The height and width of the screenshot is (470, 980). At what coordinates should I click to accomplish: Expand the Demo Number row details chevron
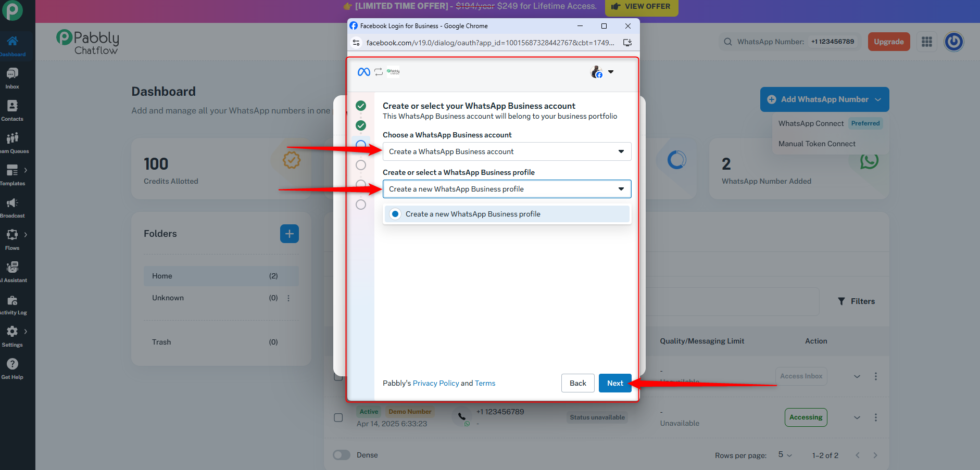[x=857, y=417]
